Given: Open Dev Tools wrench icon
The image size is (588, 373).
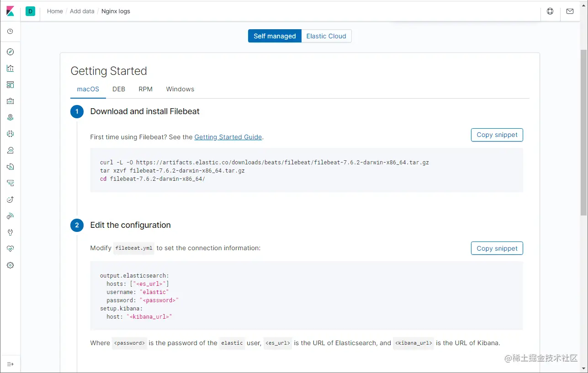Looking at the screenshot, I should 11,232.
